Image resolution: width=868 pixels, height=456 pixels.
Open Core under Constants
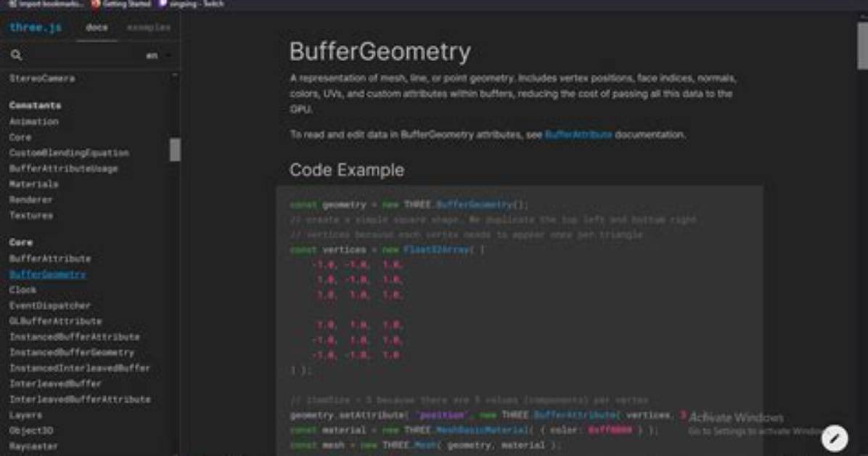pos(20,137)
